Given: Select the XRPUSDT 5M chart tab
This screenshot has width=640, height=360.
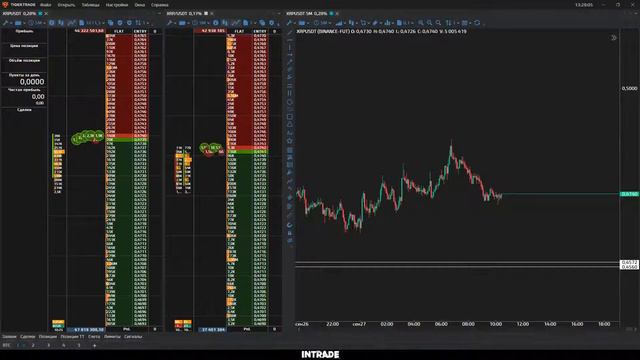Looking at the screenshot, I should click(307, 13).
